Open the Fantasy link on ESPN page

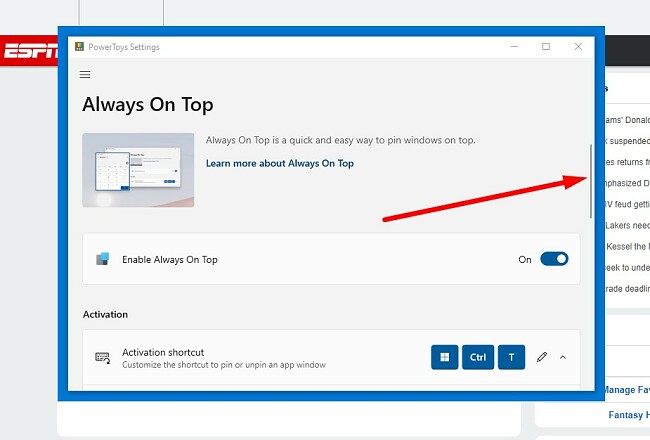(628, 415)
